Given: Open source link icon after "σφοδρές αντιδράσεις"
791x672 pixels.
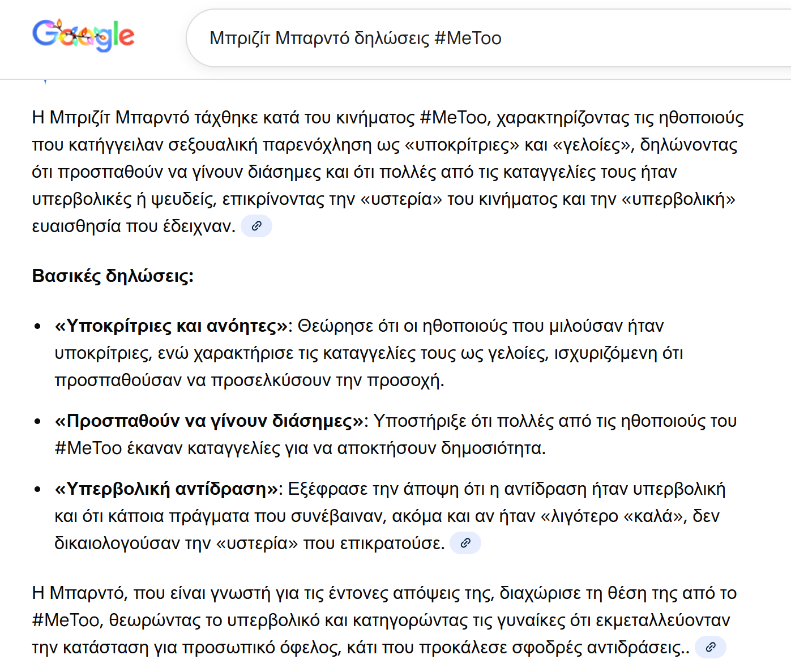Looking at the screenshot, I should (711, 647).
